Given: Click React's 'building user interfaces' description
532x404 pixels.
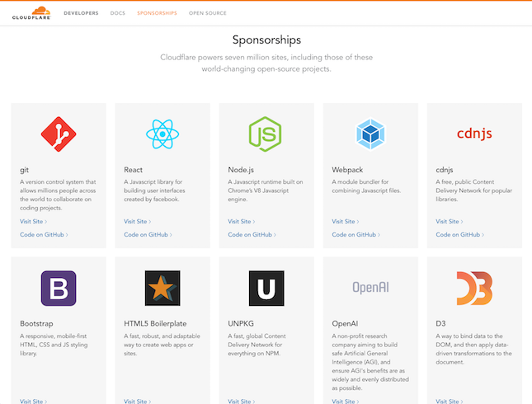Looking at the screenshot, I should click(154, 190).
